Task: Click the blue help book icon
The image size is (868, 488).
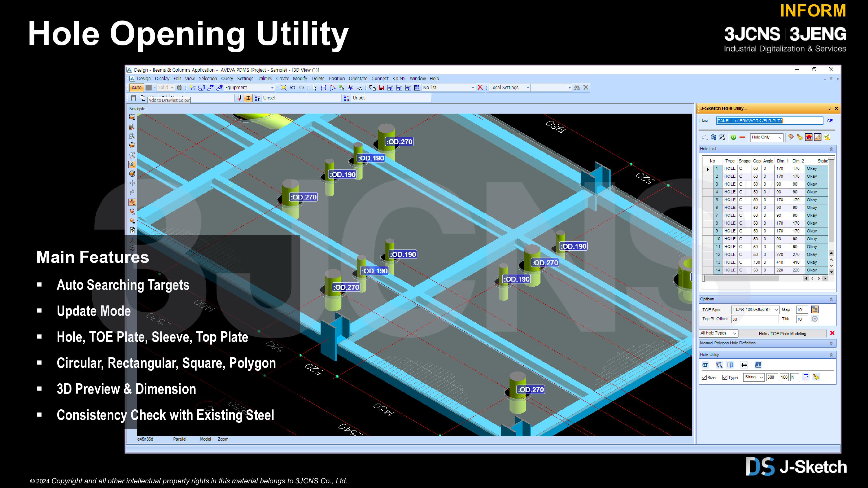Action: coord(758,365)
